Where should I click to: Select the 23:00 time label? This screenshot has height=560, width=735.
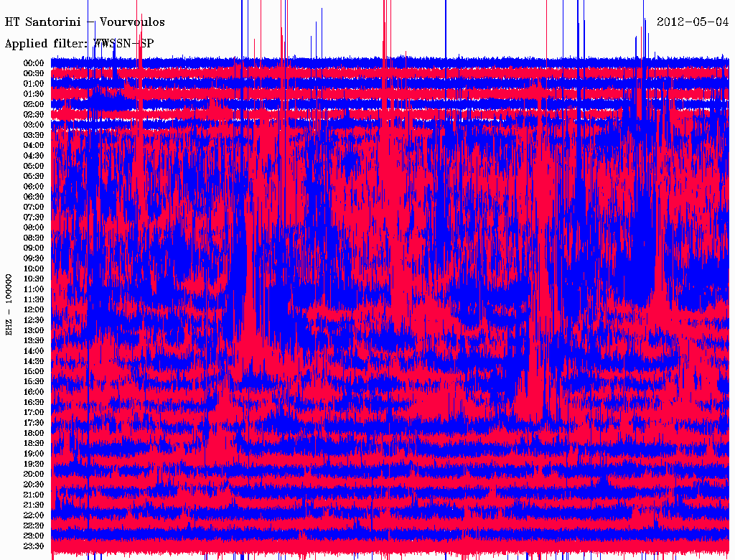[34, 536]
